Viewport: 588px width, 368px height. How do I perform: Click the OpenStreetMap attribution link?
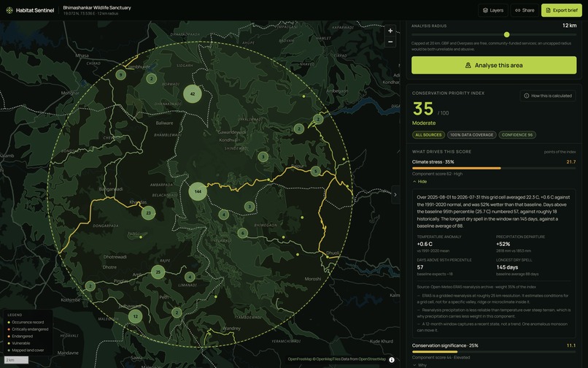(x=372, y=359)
